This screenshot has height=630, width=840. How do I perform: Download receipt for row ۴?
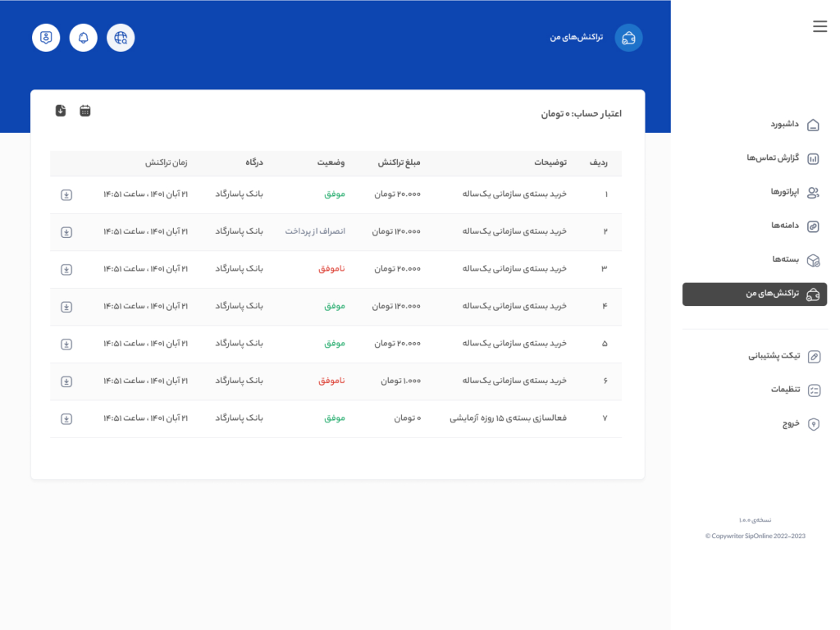coord(66,307)
